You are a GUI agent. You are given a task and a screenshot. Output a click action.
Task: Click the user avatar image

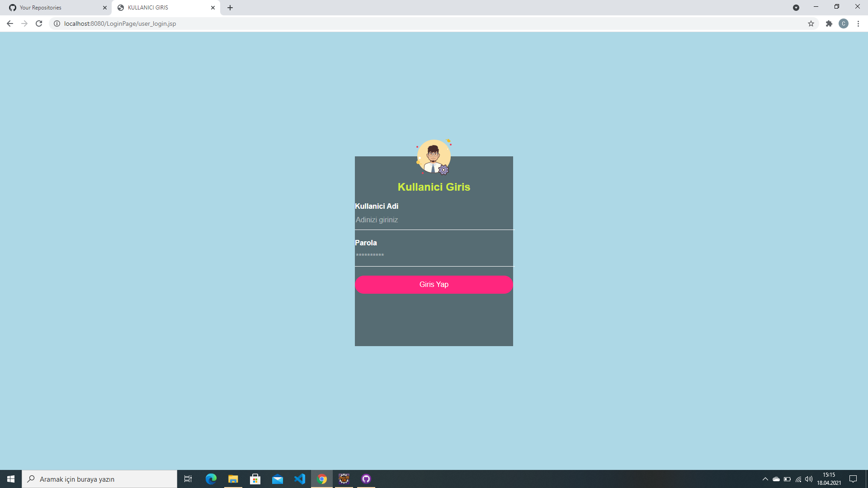[x=434, y=157]
